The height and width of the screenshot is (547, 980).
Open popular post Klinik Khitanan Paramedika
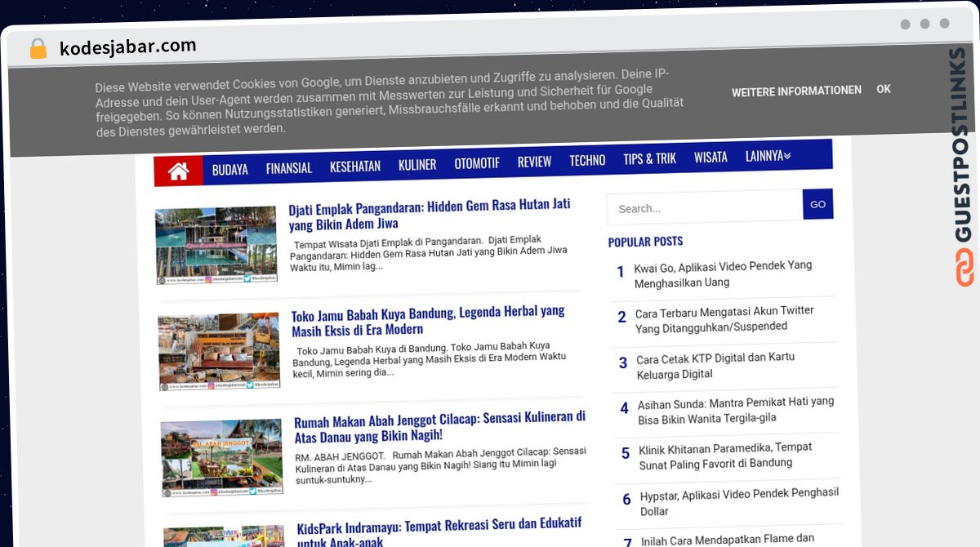pos(726,455)
